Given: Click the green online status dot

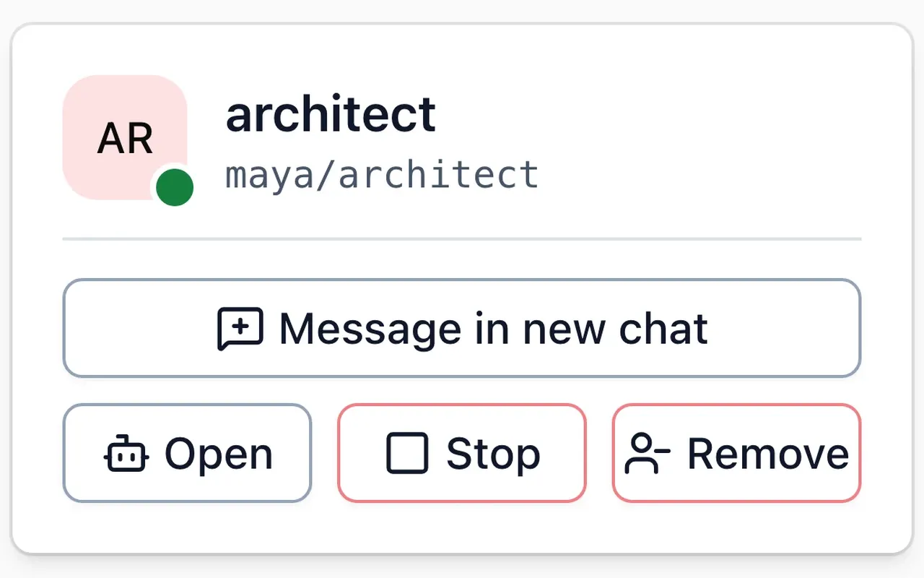Looking at the screenshot, I should pos(175,188).
